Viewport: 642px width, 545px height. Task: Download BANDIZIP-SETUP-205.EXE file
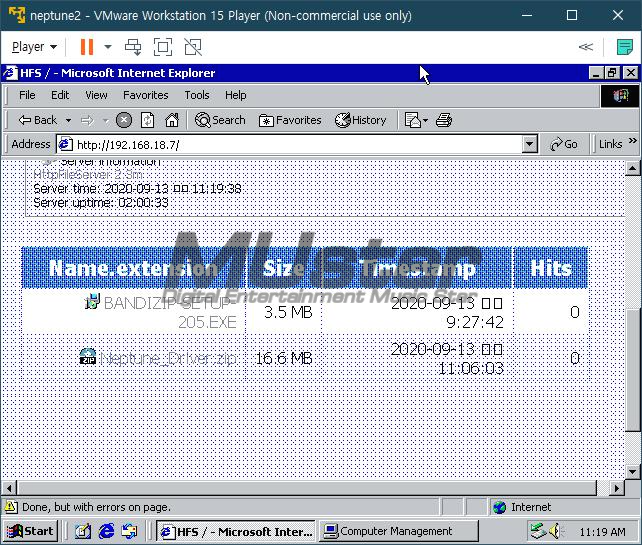tap(170, 312)
